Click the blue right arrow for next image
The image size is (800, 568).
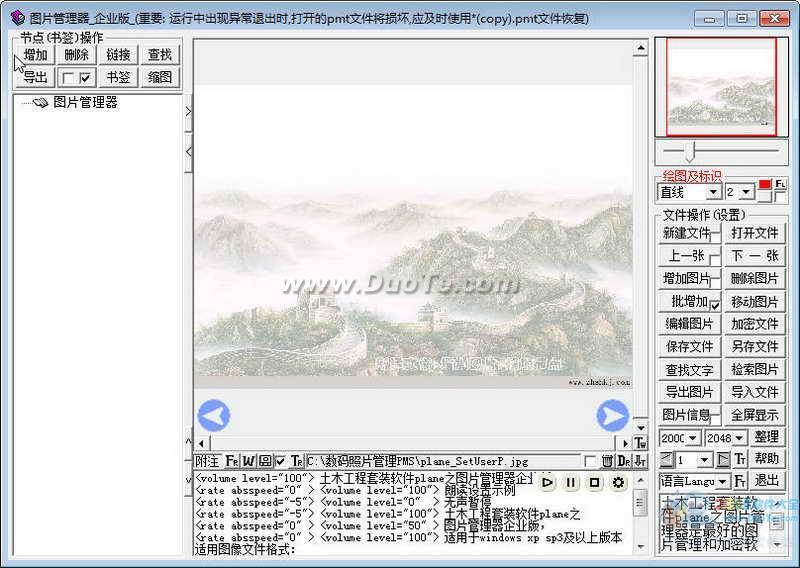(x=612, y=415)
